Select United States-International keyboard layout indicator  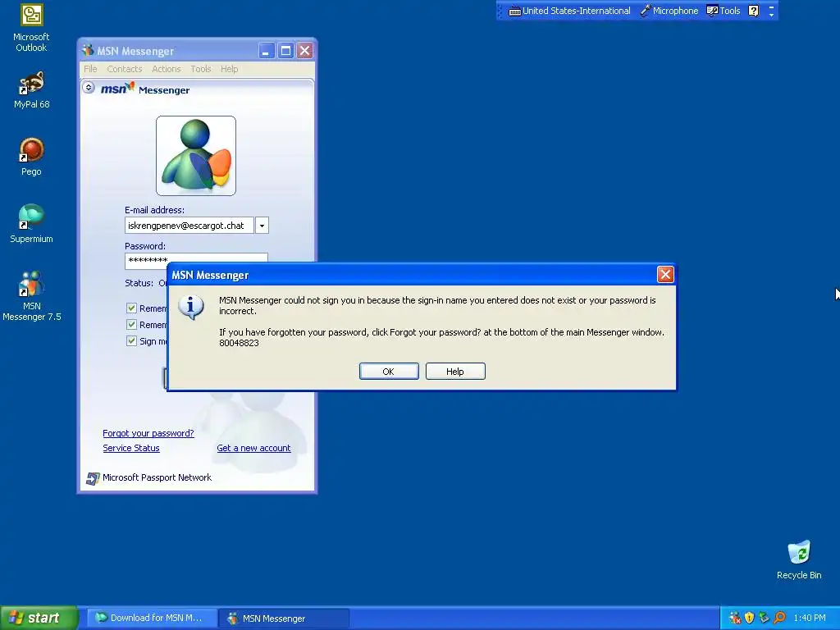pyautogui.click(x=569, y=11)
